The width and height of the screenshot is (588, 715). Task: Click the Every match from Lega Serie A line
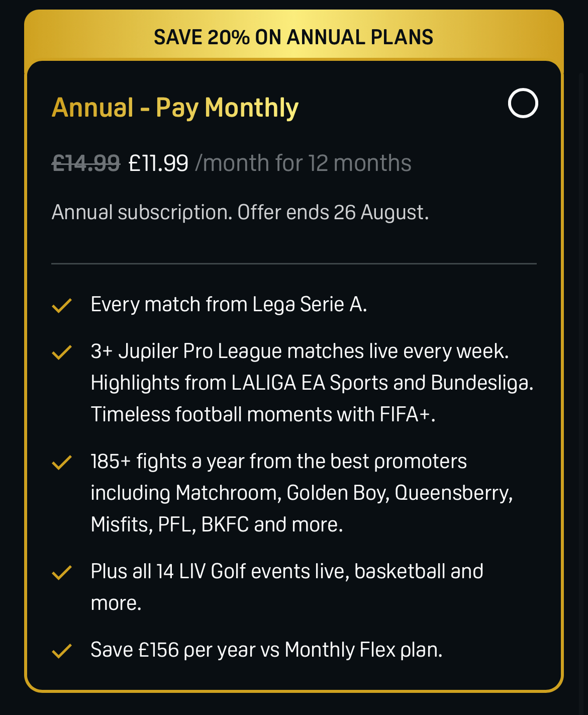[229, 305]
